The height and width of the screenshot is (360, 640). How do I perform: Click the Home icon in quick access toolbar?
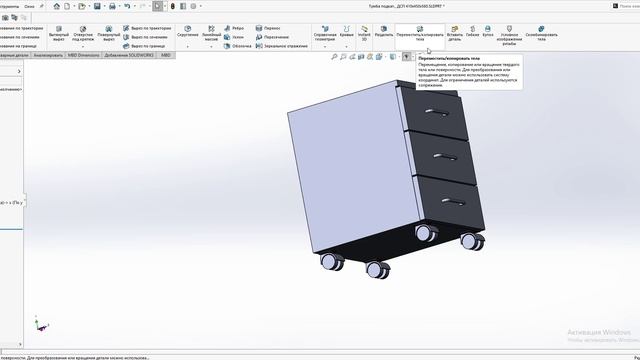coord(57,6)
